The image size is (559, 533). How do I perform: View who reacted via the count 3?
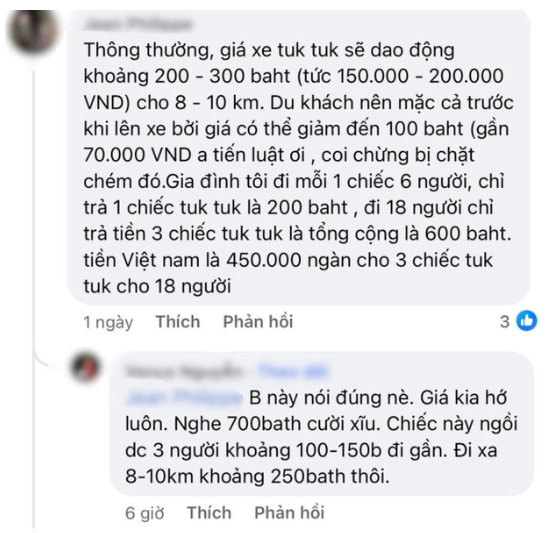504,322
